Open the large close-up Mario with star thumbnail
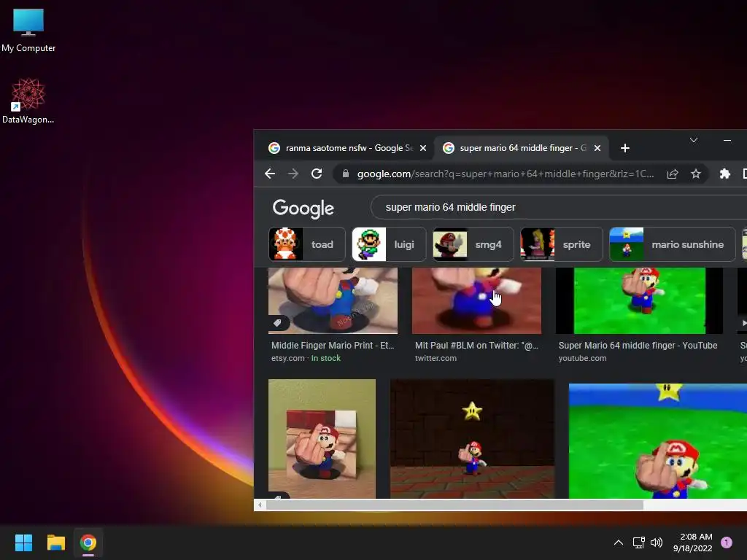This screenshot has height=560, width=747. pos(658,441)
